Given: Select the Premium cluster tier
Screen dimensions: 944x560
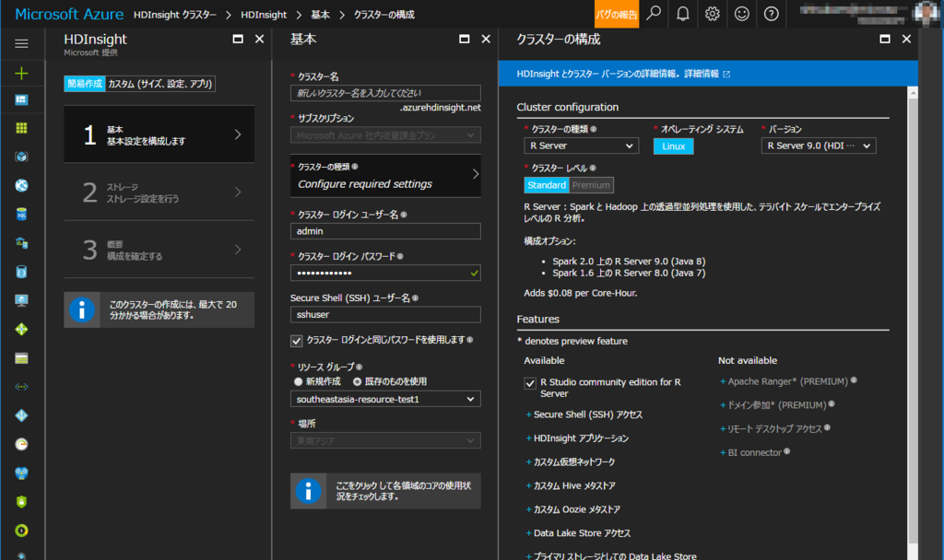Looking at the screenshot, I should [591, 185].
